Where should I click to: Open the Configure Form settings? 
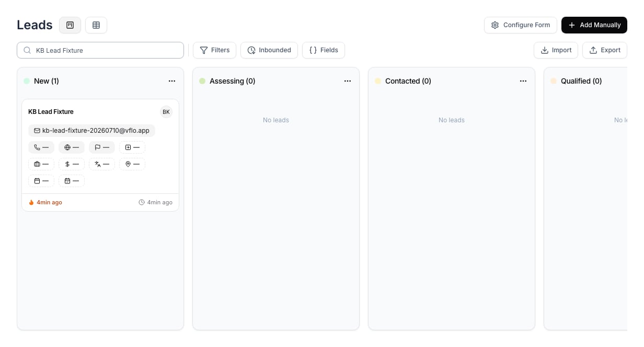tap(521, 25)
